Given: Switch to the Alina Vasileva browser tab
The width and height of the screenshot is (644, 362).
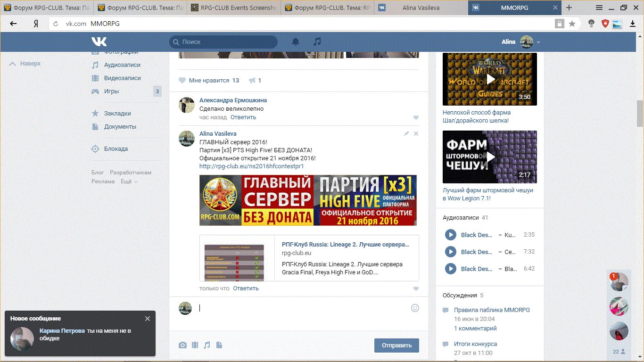Looking at the screenshot, I should pyautogui.click(x=421, y=8).
